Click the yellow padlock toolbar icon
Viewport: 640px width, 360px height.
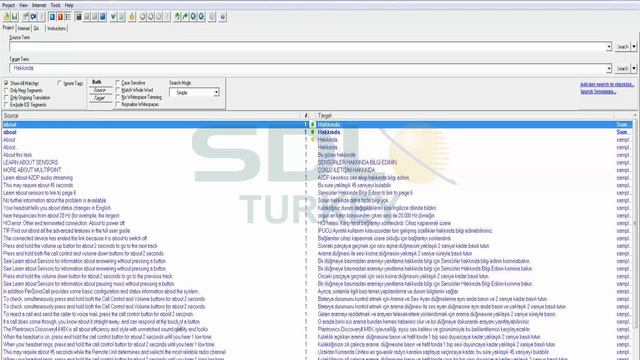(x=132, y=17)
